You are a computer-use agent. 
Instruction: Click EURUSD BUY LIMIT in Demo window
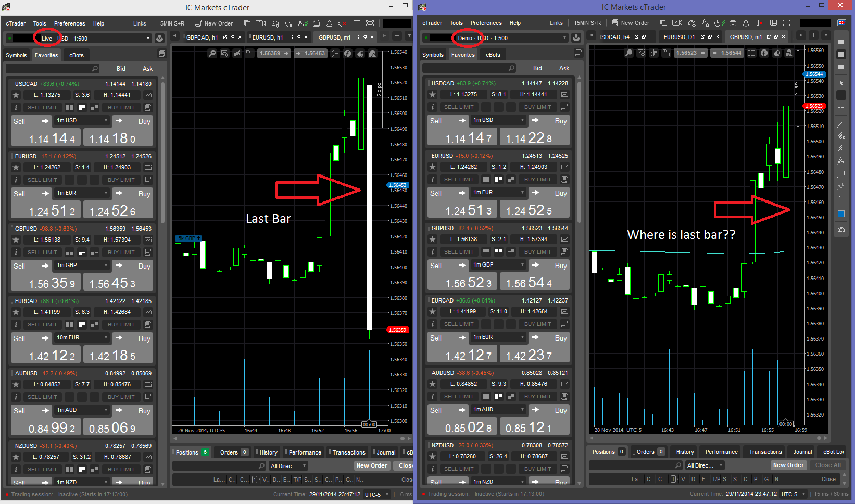538,180
